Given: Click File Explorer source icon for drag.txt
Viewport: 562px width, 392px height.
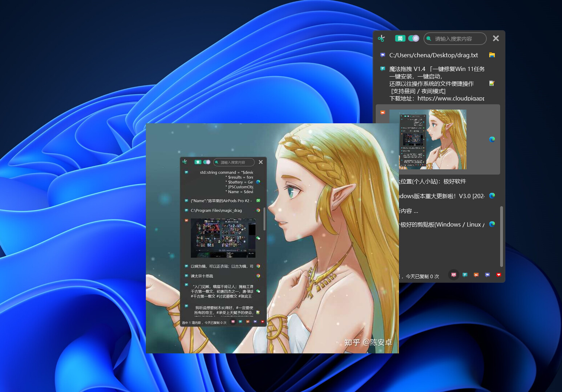Looking at the screenshot, I should (492, 55).
